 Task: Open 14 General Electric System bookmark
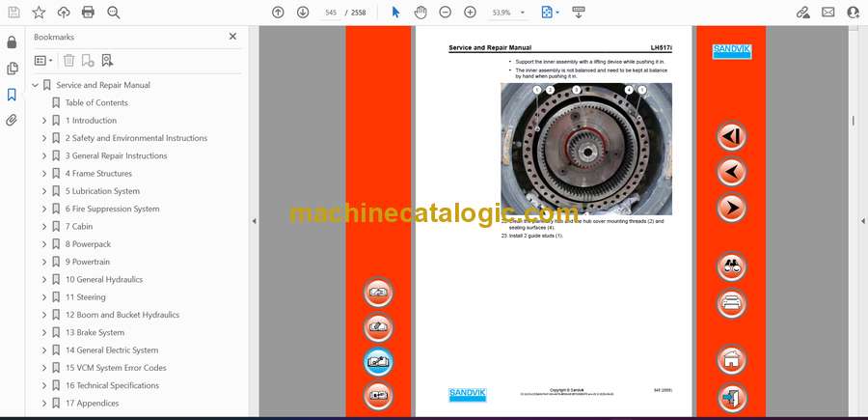tap(112, 350)
